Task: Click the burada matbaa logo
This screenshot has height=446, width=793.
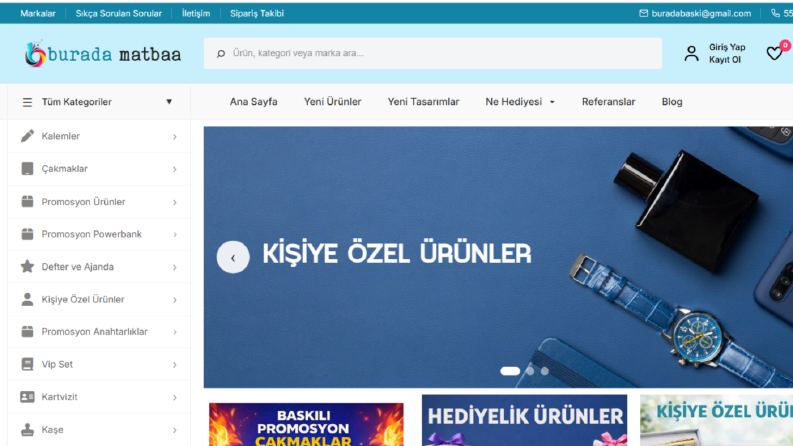Action: tap(103, 54)
